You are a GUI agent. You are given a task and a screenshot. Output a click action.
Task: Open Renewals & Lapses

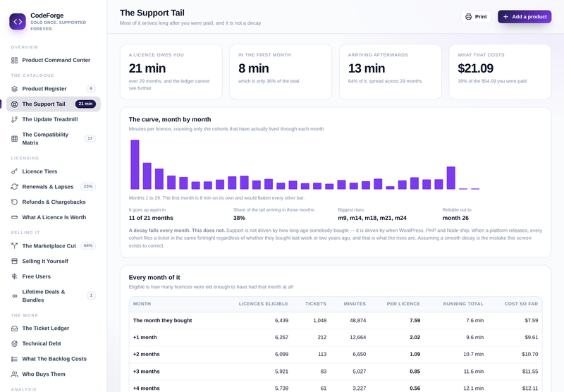pos(54,187)
